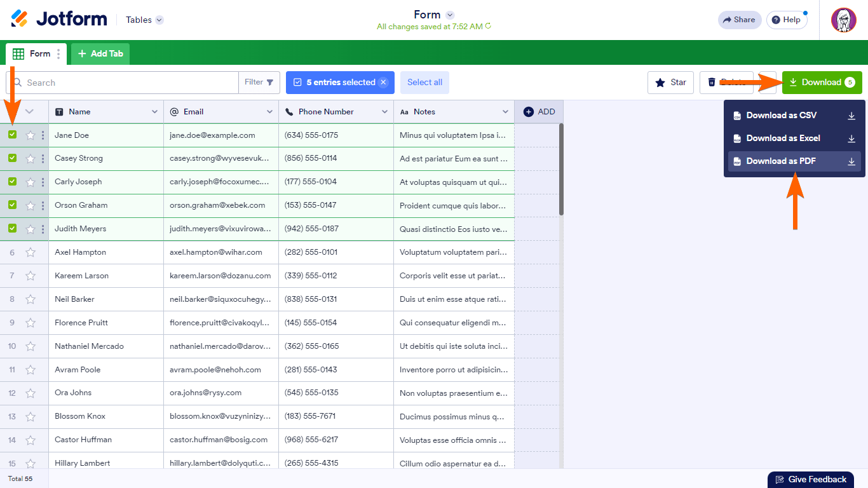Viewport: 868px width, 488px height.
Task: Open the user avatar menu
Action: (844, 20)
